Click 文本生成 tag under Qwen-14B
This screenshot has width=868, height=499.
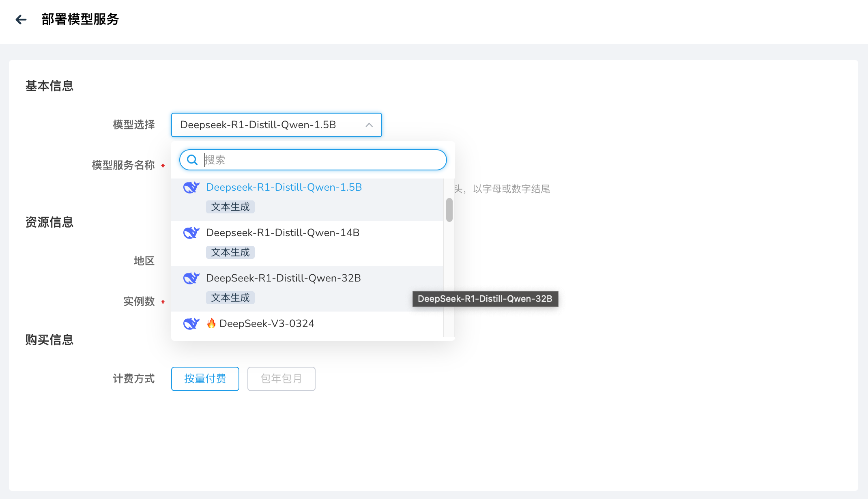[230, 252]
